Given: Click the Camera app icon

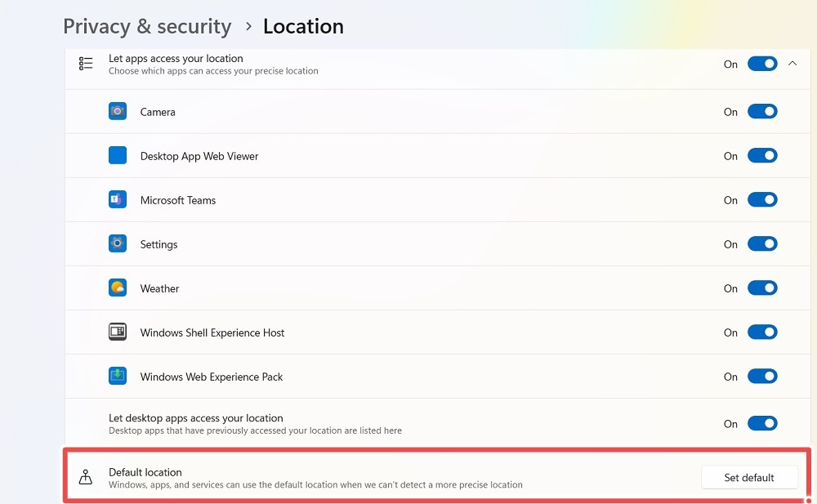Looking at the screenshot, I should (x=117, y=111).
